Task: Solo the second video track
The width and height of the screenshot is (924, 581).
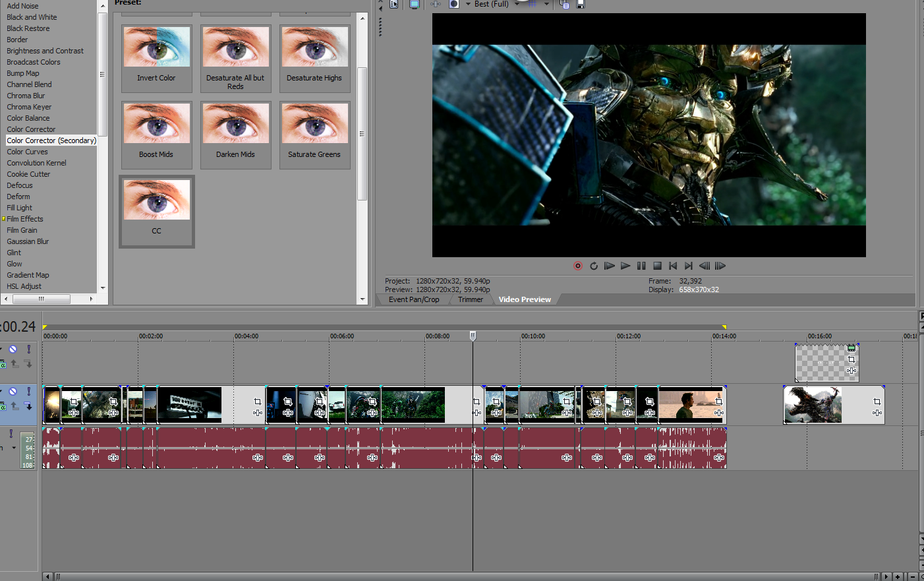Action: point(28,392)
